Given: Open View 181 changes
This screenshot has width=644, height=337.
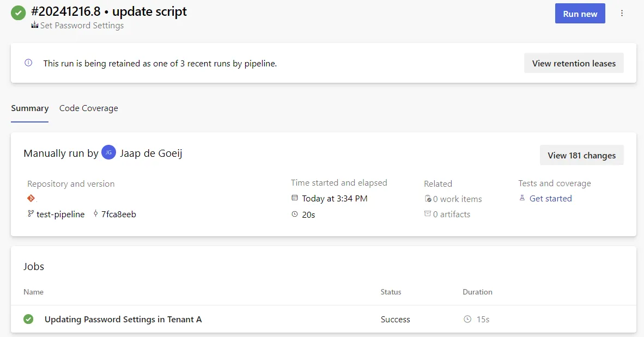Looking at the screenshot, I should tap(581, 155).
